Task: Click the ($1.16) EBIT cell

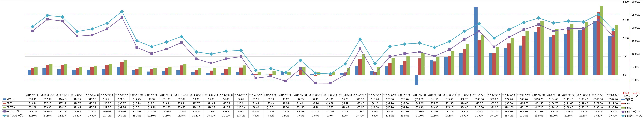Action: 285,103
